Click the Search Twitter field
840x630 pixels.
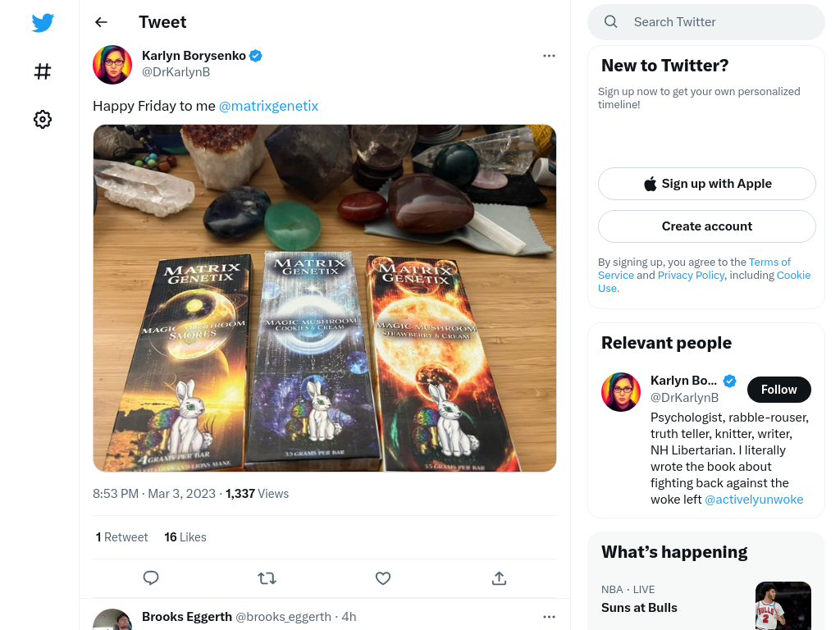[x=706, y=22]
